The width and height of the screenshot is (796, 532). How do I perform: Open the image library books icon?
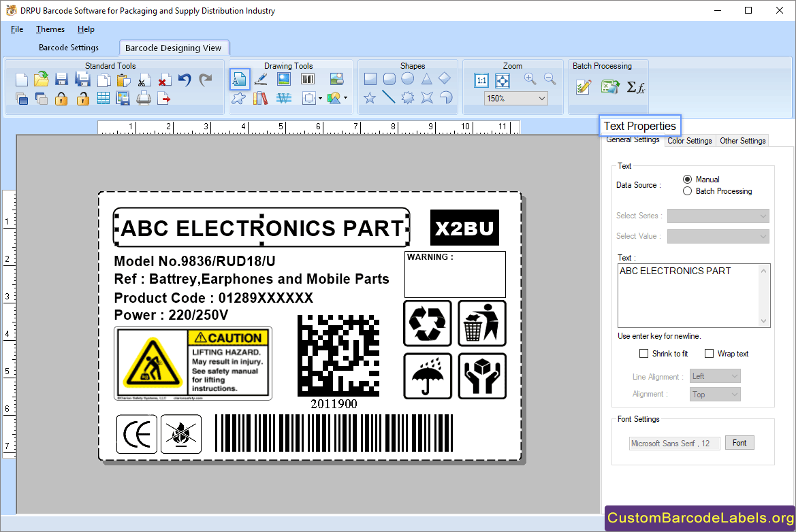[x=260, y=98]
